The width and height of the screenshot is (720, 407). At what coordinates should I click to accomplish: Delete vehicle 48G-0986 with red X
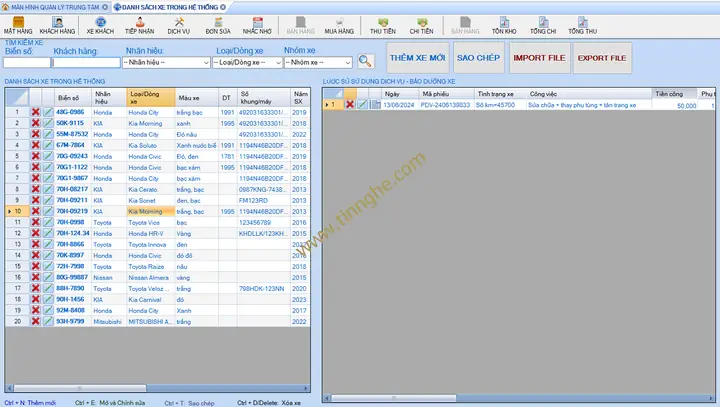click(36, 112)
